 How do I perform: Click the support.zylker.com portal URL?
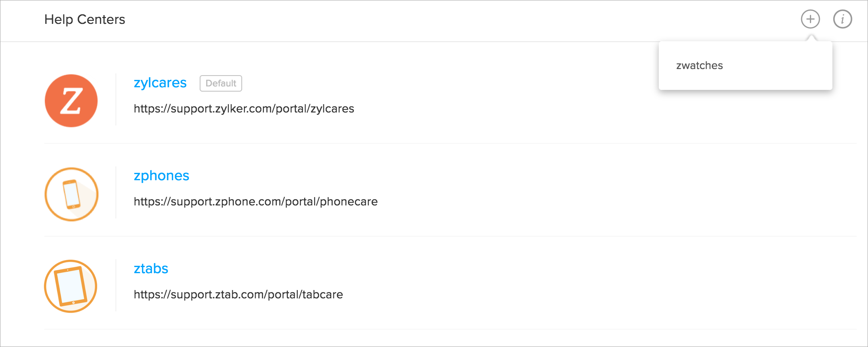(x=243, y=109)
